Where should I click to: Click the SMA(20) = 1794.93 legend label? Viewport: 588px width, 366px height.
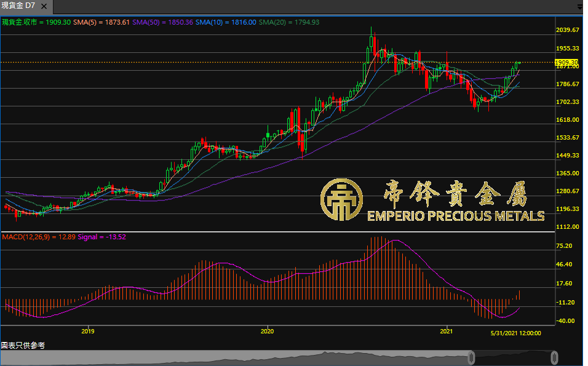coord(289,22)
